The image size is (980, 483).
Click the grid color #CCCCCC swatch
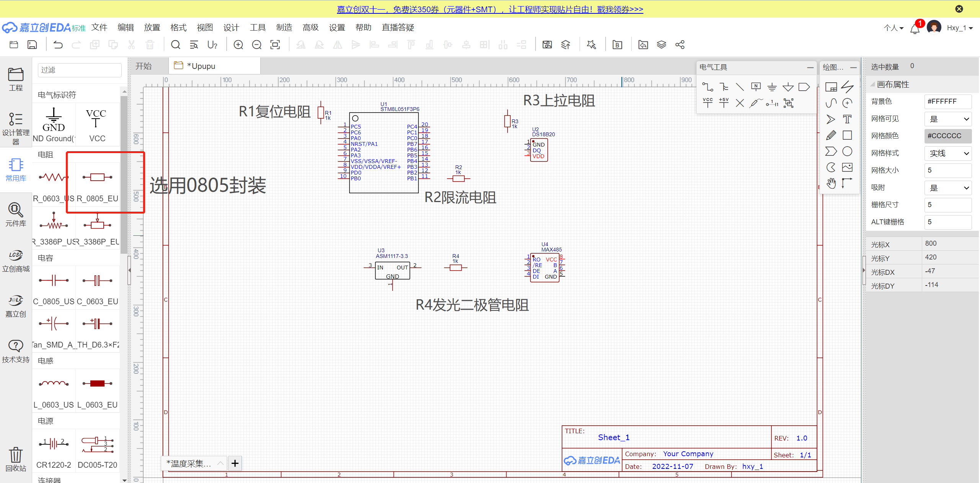pos(948,136)
